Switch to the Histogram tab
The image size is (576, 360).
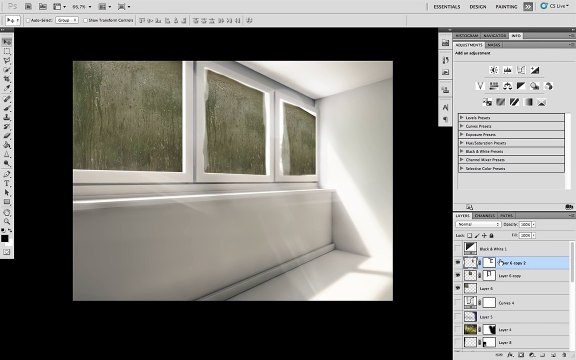point(467,36)
